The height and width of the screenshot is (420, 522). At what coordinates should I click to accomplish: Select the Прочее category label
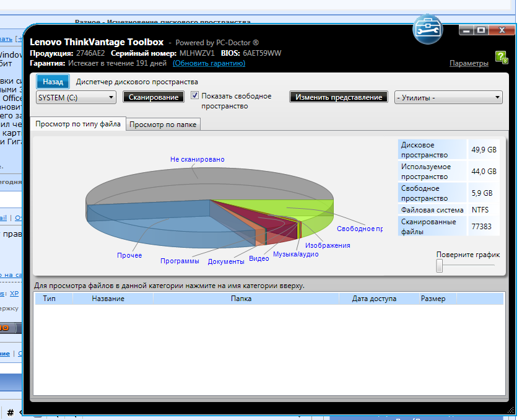pyautogui.click(x=129, y=255)
